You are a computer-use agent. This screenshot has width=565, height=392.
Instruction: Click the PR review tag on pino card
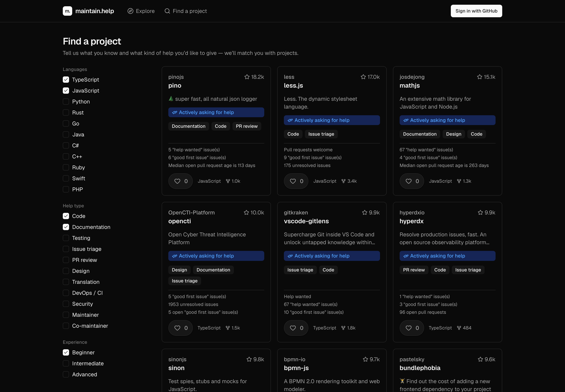(x=247, y=126)
